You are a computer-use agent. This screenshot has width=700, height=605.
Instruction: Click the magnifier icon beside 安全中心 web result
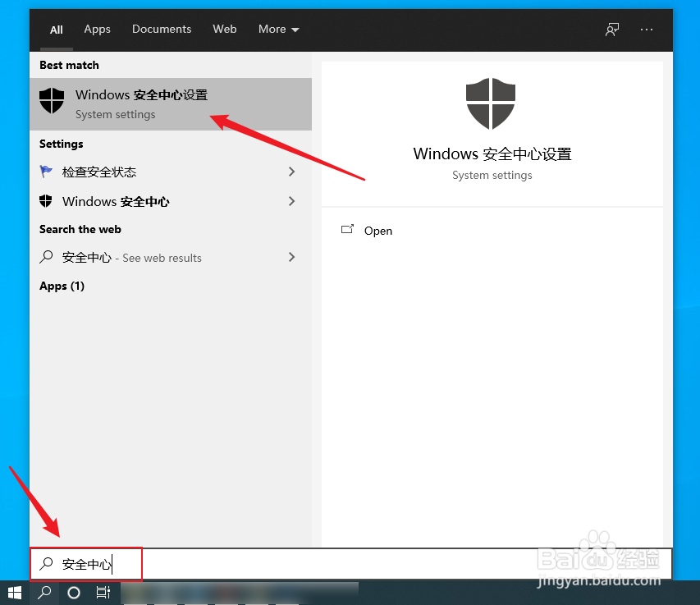(x=46, y=257)
